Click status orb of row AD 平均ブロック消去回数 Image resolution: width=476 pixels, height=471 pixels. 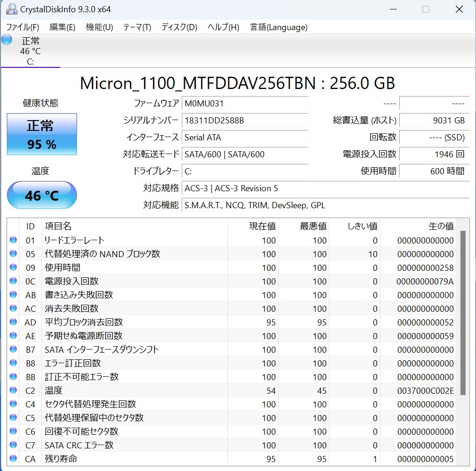click(x=13, y=322)
